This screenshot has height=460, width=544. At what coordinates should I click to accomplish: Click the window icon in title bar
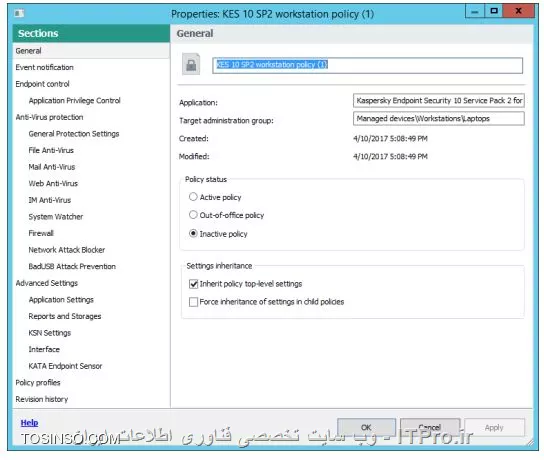tap(19, 14)
